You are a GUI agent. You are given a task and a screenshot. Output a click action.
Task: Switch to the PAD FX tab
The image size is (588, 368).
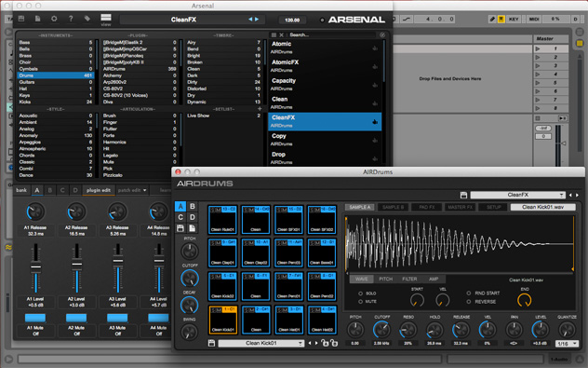tap(427, 207)
